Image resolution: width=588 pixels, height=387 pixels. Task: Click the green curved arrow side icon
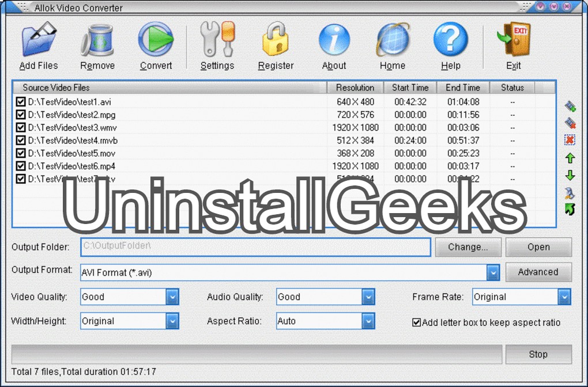pyautogui.click(x=570, y=209)
